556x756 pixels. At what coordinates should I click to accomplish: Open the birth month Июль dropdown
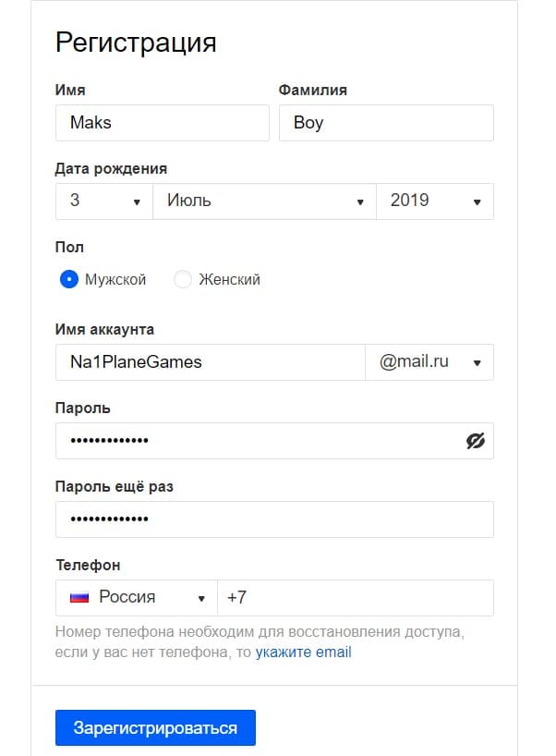tap(264, 201)
